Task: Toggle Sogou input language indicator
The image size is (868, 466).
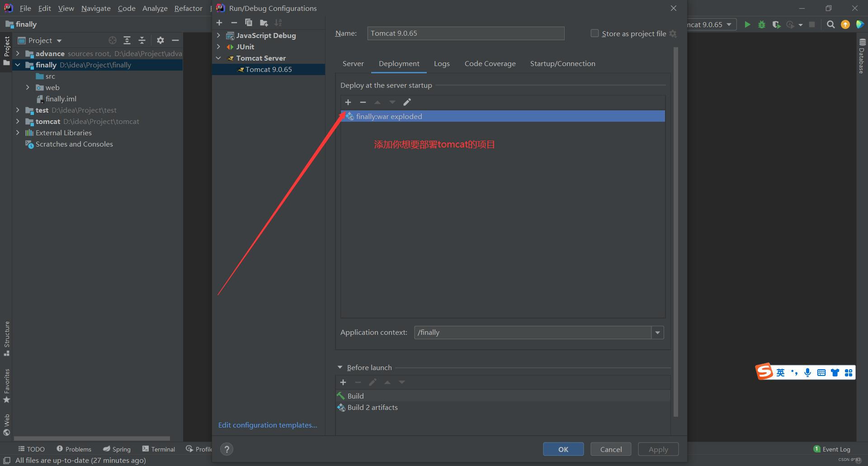Action: pyautogui.click(x=780, y=373)
